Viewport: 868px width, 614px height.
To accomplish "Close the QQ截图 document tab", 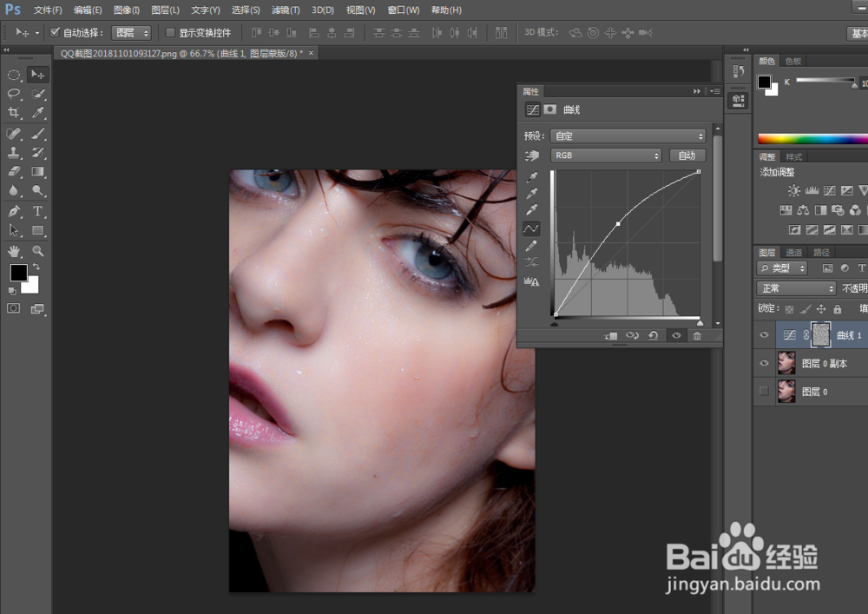I will point(311,53).
